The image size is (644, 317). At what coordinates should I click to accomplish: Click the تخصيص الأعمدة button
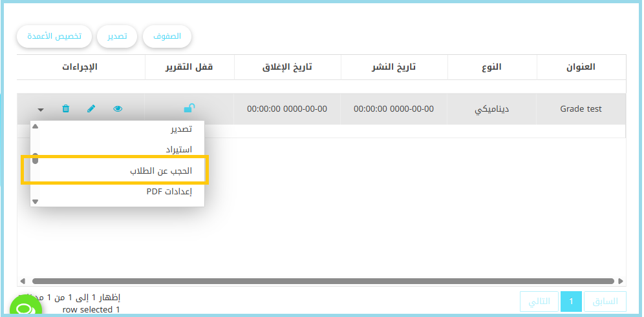pyautogui.click(x=54, y=36)
